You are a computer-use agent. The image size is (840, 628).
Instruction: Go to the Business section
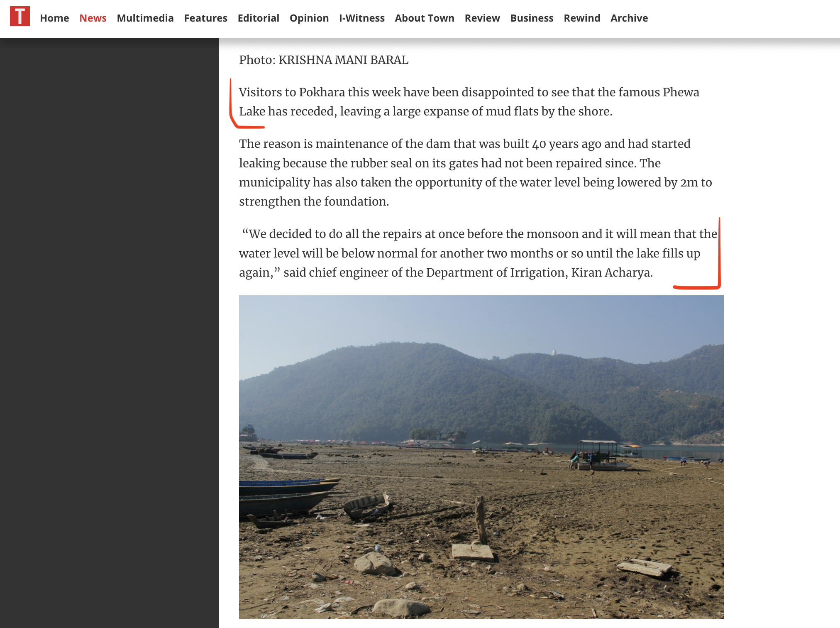pyautogui.click(x=532, y=18)
